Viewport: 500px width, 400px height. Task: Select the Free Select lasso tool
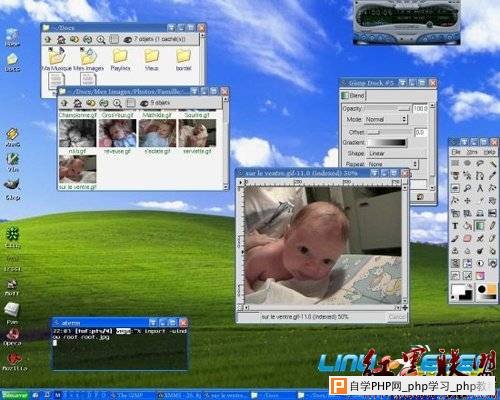point(480,163)
